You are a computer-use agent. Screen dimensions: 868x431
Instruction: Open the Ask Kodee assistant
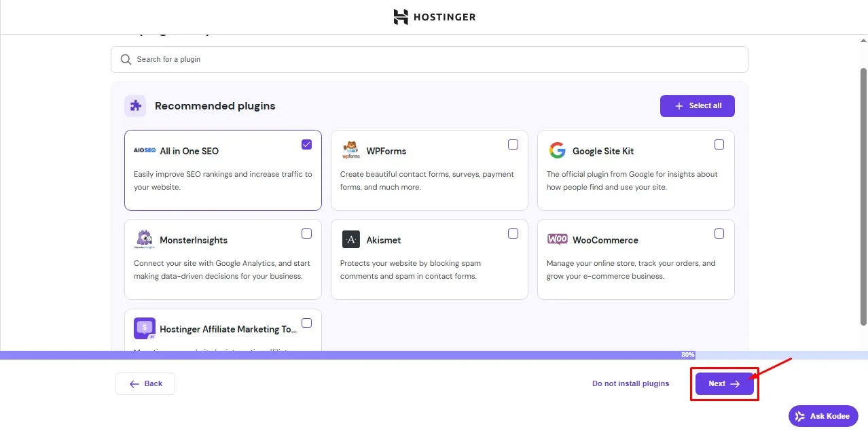tap(822, 415)
